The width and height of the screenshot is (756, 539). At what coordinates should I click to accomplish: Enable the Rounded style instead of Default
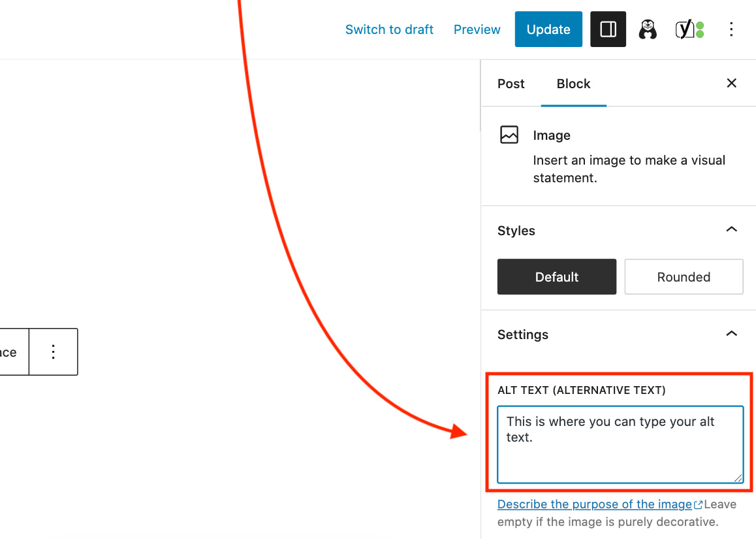tap(684, 276)
